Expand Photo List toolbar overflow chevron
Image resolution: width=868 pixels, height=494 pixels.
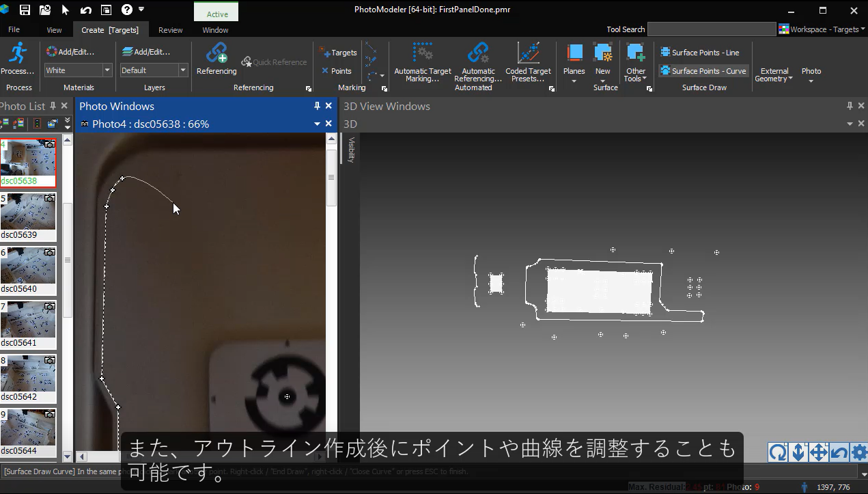67,124
